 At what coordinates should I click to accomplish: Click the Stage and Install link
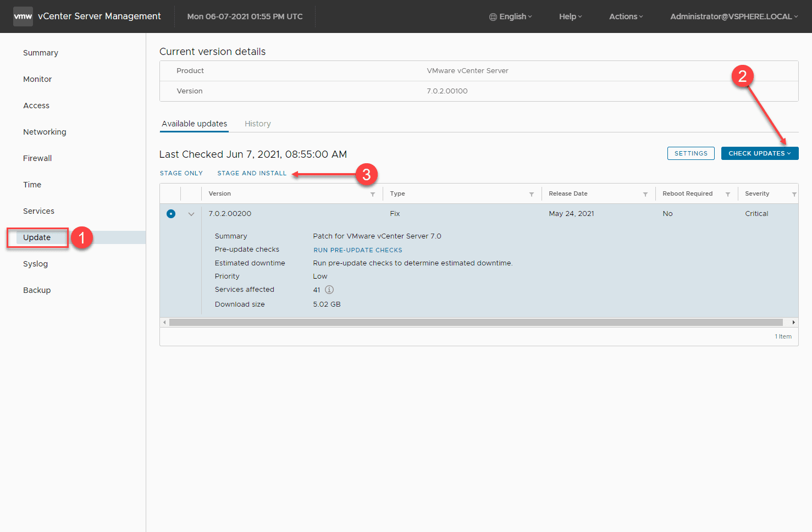point(252,173)
